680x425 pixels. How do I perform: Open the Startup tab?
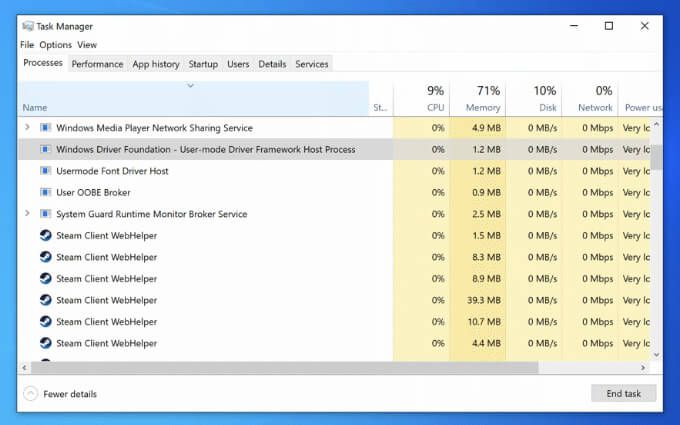click(203, 64)
